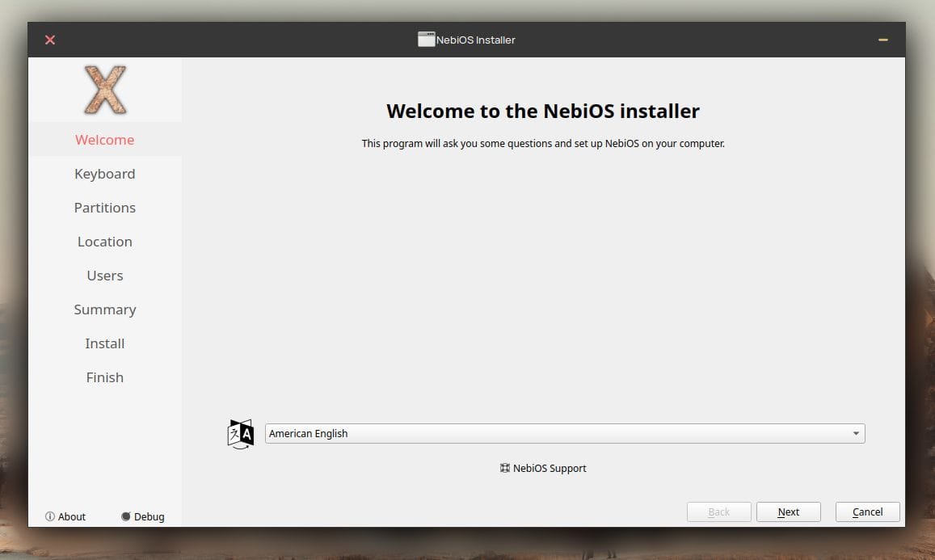Open the About info dialog
This screenshot has width=935, height=560.
[65, 516]
